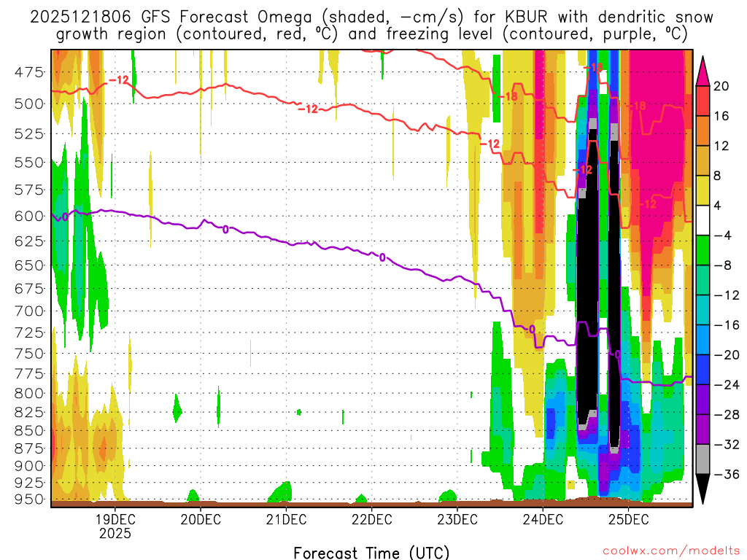Click the 750 pressure level label
Screen dimensions: 747x560
[x=28, y=354]
